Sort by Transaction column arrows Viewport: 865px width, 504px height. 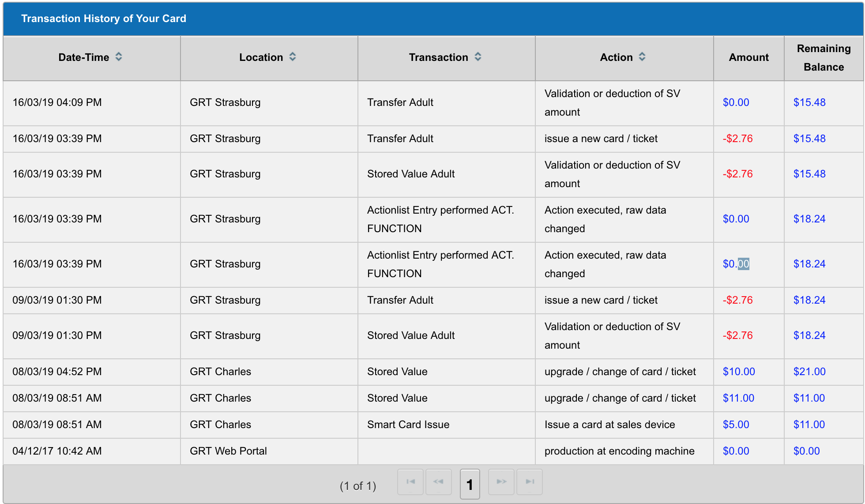click(x=478, y=57)
